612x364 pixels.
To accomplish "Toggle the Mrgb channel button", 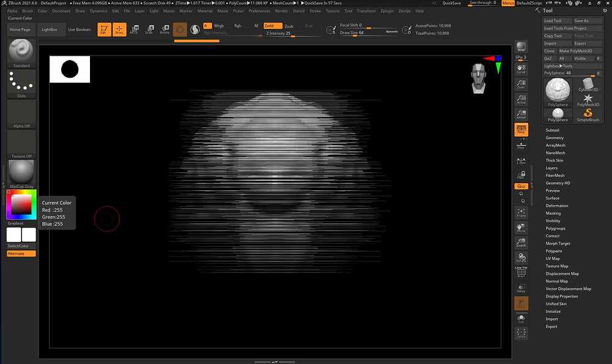I will pos(219,26).
